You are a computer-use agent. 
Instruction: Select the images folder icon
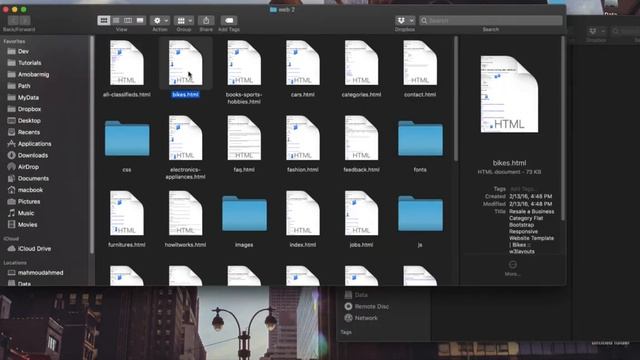[244, 213]
